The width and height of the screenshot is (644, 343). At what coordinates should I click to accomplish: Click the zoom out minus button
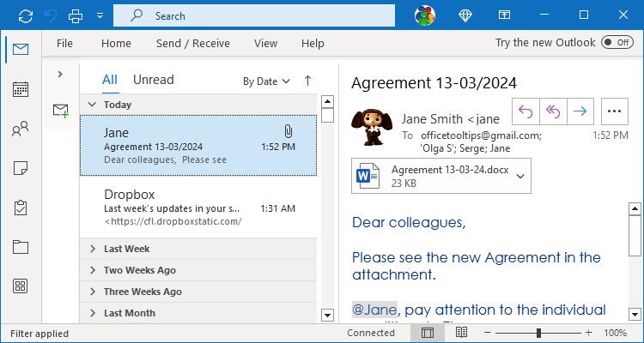click(x=488, y=333)
